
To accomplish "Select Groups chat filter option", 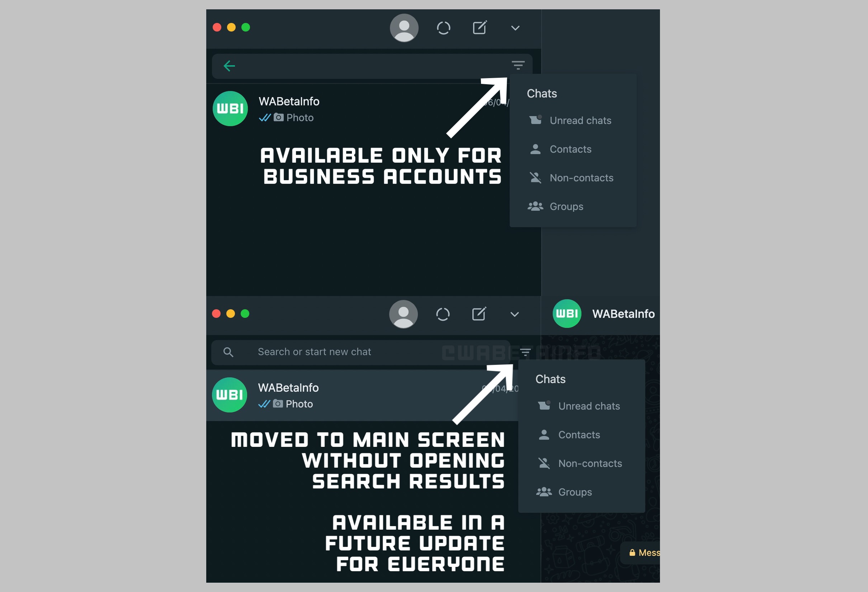I will coord(565,206).
